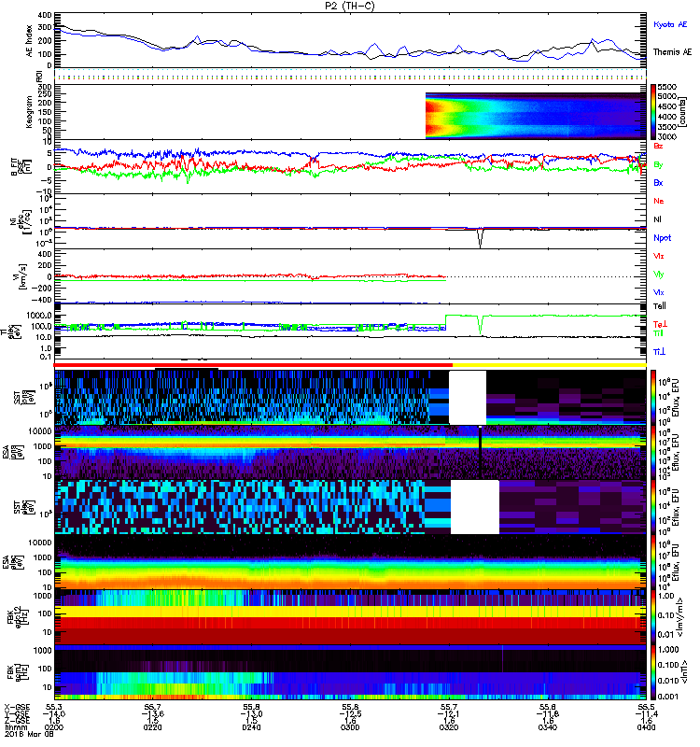Viewport: 700px width, 747px height.
Task: Select the blue Npot legend label
Action: (663, 238)
